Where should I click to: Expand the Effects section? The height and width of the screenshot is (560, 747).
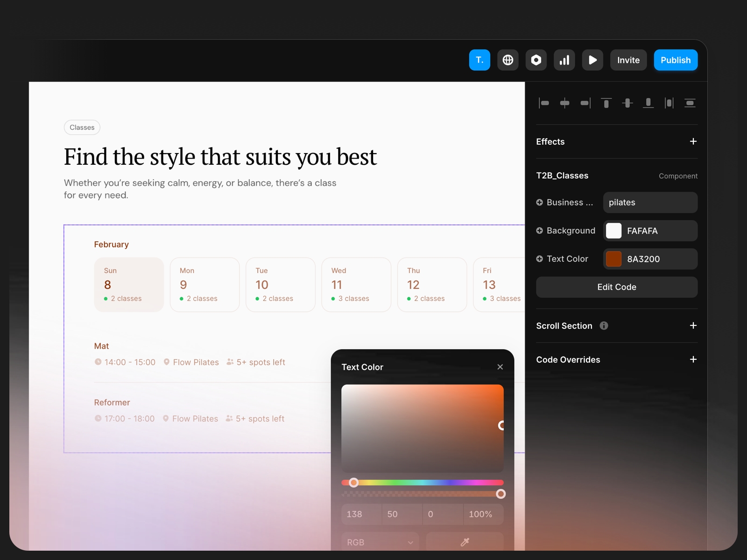click(x=693, y=141)
